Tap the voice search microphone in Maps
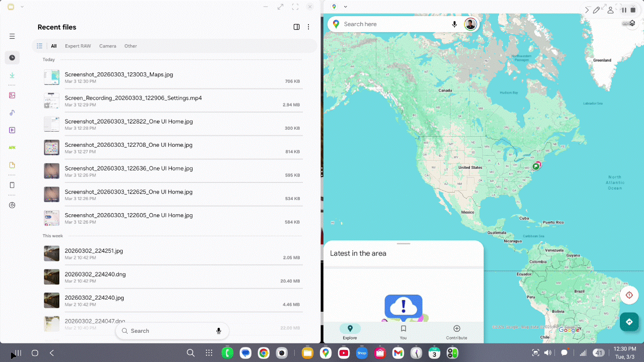 point(454,24)
